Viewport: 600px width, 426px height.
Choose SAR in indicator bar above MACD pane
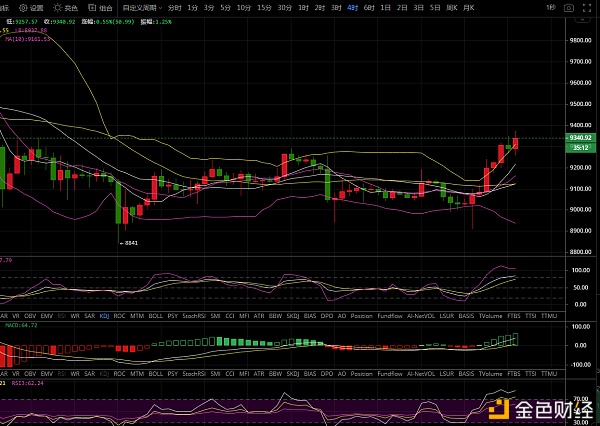point(90,316)
